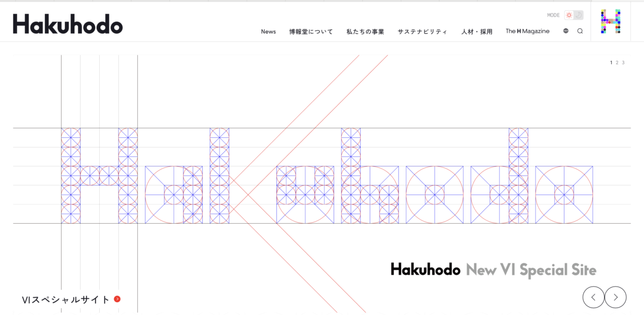Open the News menu item
This screenshot has height=315, width=644.
click(x=268, y=32)
